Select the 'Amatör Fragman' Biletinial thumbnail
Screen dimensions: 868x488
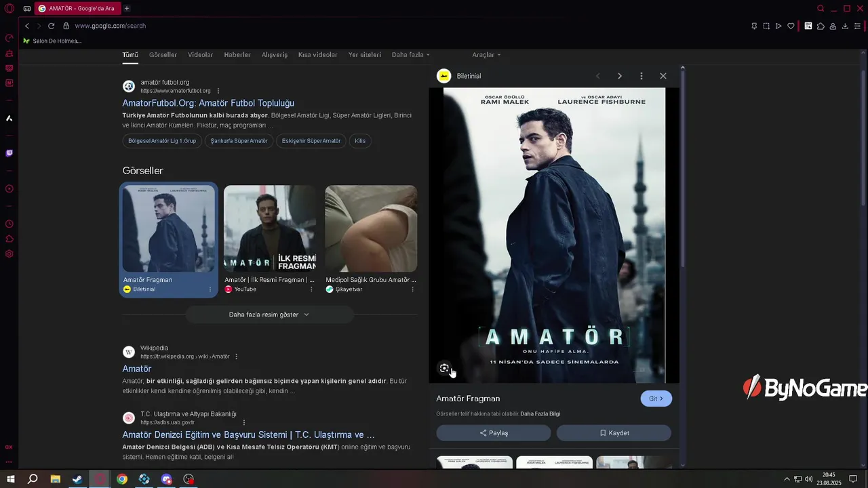tap(168, 228)
